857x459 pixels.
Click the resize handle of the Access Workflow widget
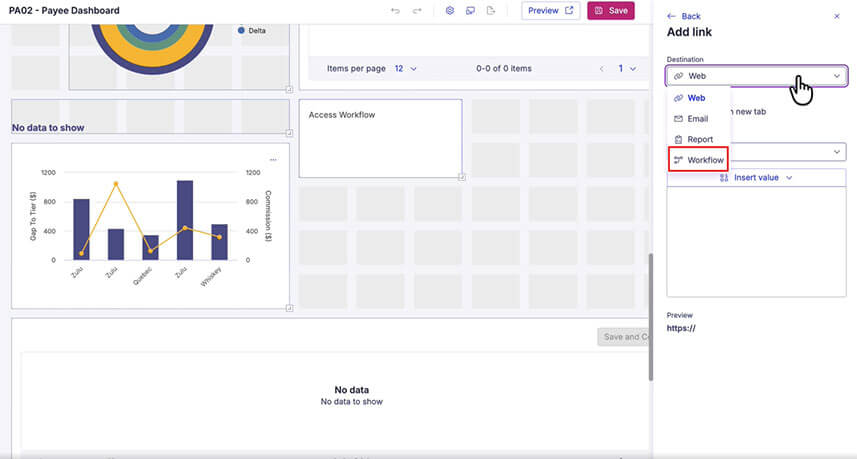pos(462,177)
